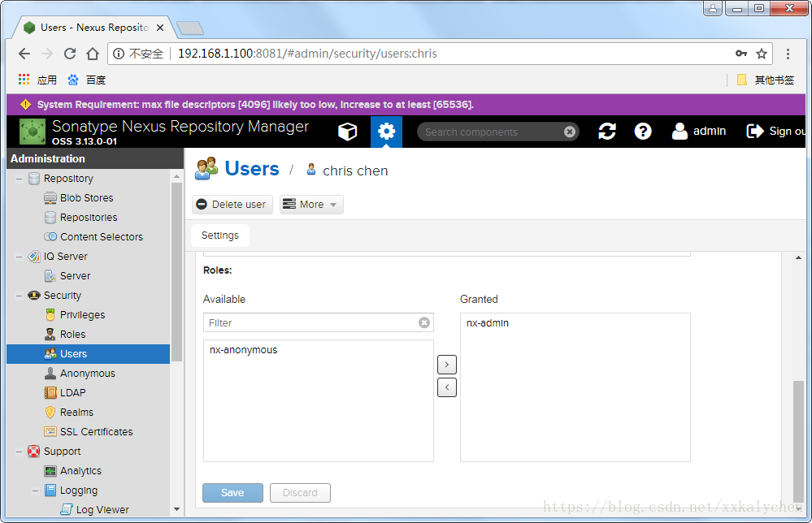Click the Users breadcrumb link
The image size is (812, 523).
[252, 169]
